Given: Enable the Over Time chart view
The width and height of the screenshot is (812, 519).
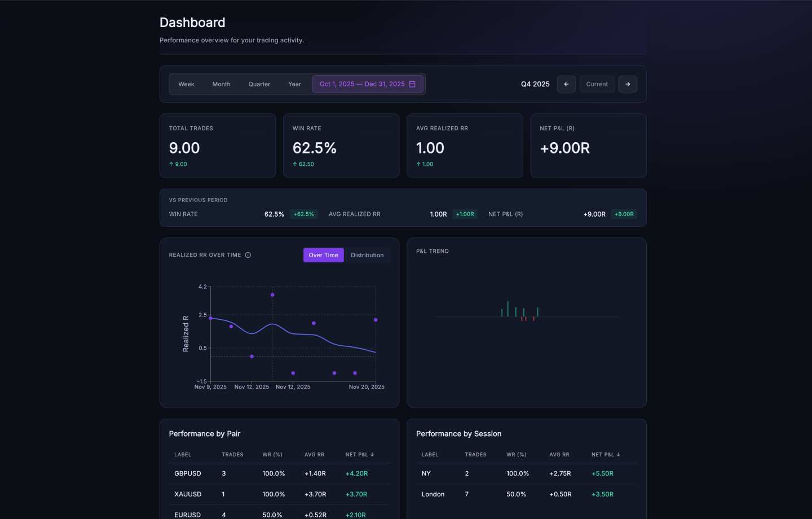Looking at the screenshot, I should click(323, 255).
